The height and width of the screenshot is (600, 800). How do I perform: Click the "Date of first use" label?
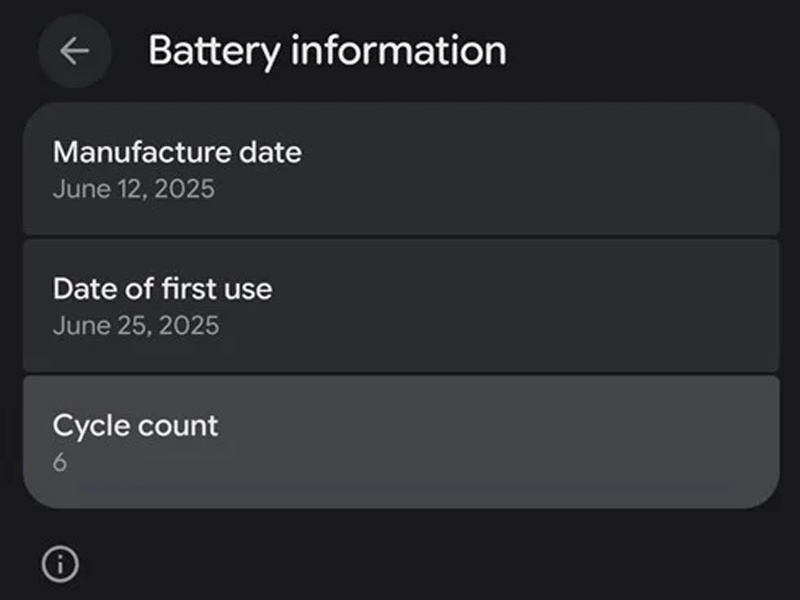[162, 289]
